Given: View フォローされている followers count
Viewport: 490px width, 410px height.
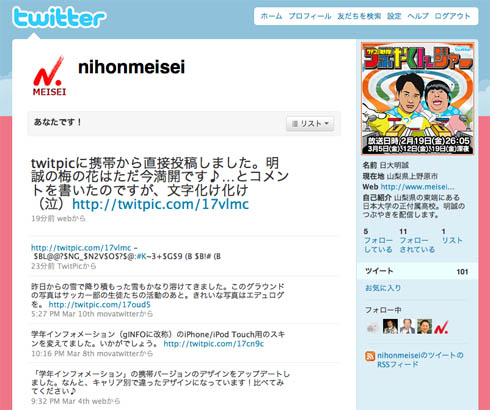Looking at the screenshot, I should [417, 241].
